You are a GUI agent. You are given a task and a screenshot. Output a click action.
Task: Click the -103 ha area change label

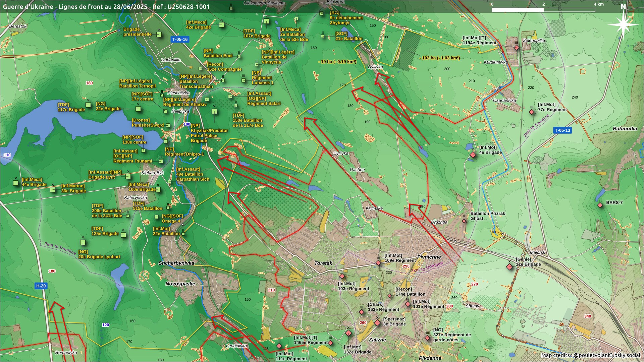[x=439, y=58]
